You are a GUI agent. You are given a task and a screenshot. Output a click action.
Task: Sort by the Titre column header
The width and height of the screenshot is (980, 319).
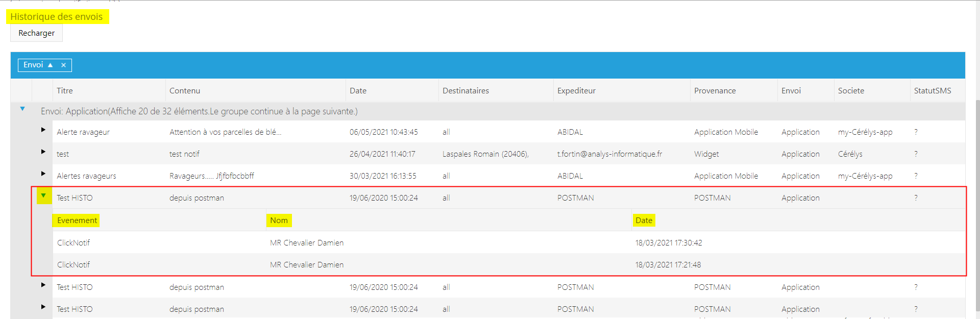click(65, 91)
